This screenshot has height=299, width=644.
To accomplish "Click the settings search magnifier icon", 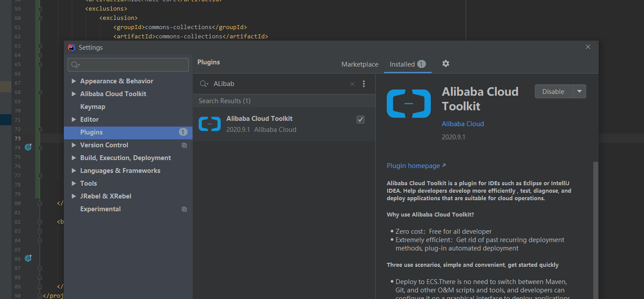I will point(75,65).
